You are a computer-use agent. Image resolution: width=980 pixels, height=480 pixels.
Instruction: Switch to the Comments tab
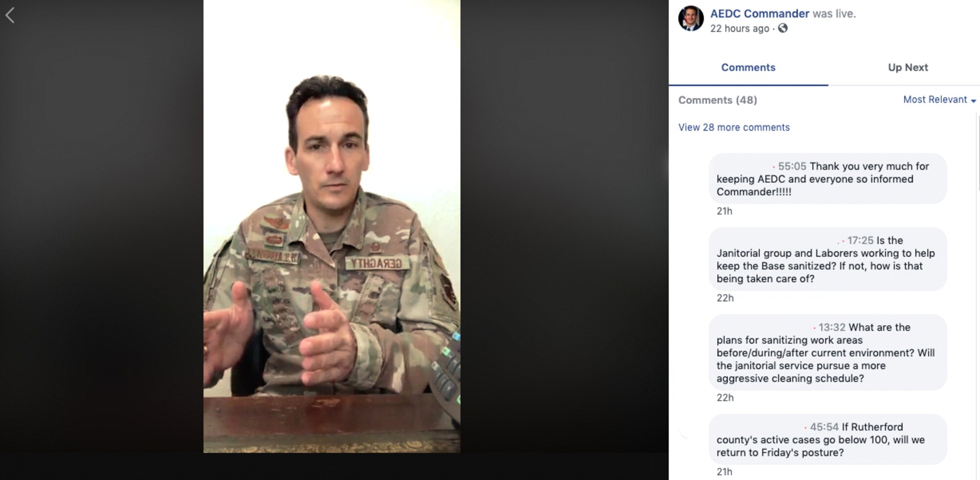[748, 68]
